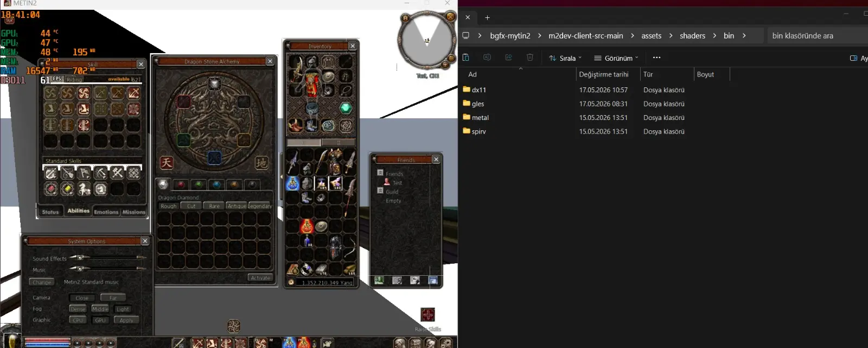868x348 pixels.
Task: Open the Görünüm view dropdown in Explorer
Action: [616, 58]
